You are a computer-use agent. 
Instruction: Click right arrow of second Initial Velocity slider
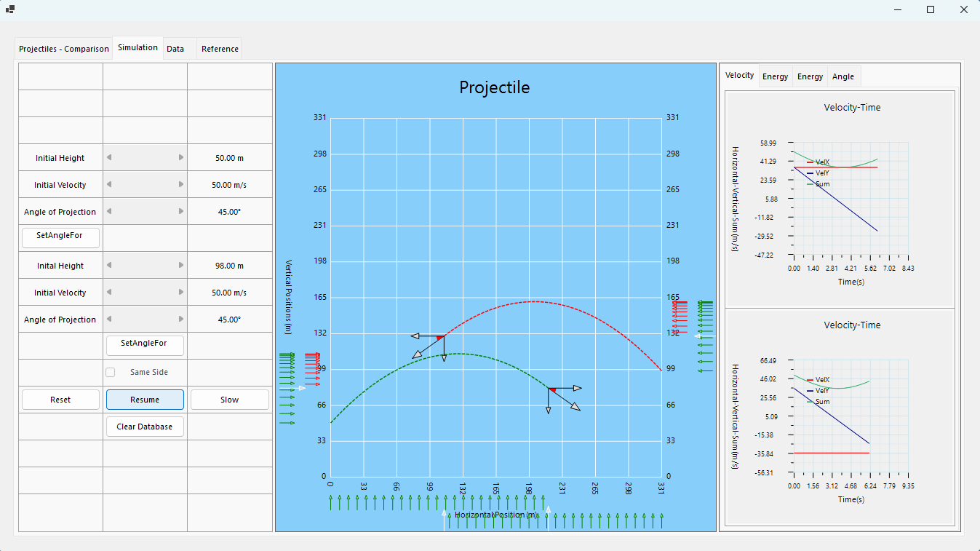pyautogui.click(x=181, y=292)
